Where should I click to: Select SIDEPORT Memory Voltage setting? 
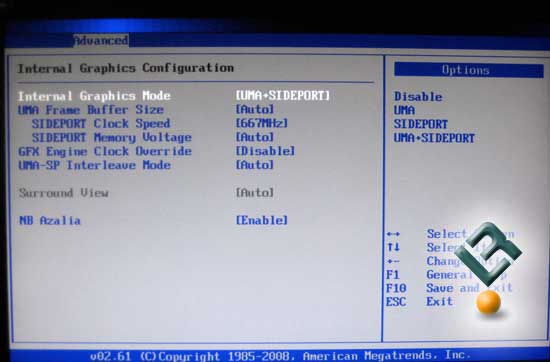(112, 138)
